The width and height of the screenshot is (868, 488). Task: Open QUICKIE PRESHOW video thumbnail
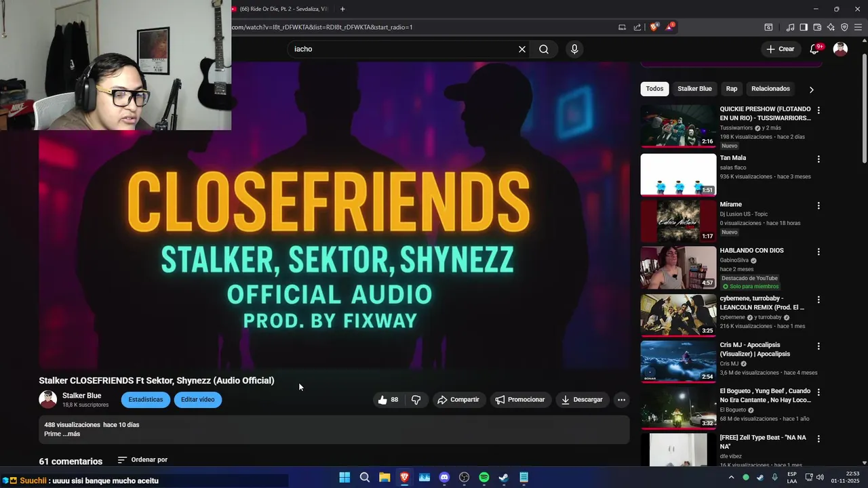click(x=678, y=126)
